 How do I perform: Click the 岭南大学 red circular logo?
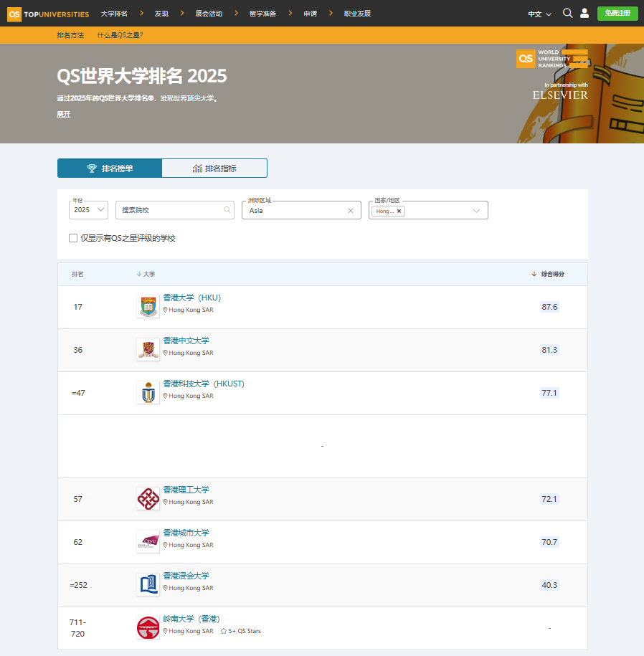click(148, 628)
